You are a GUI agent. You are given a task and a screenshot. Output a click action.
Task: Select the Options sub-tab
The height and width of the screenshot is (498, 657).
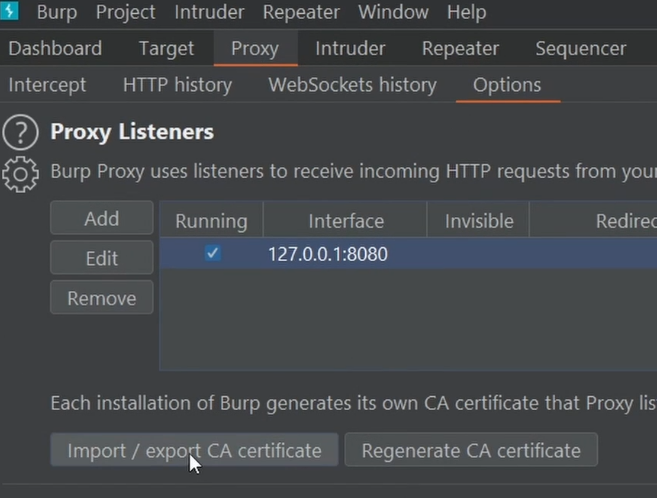pyautogui.click(x=507, y=85)
